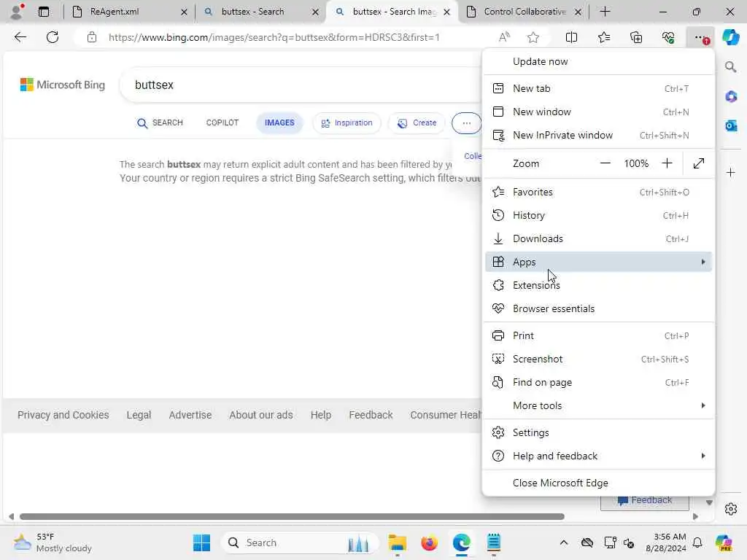Launch Firefox from the taskbar

429,542
